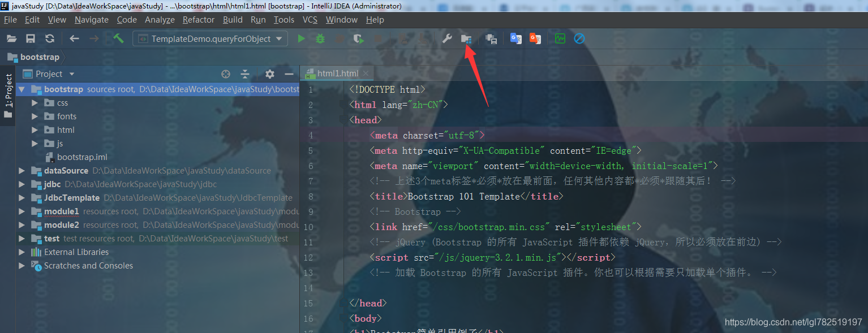Open the Run menu

258,20
